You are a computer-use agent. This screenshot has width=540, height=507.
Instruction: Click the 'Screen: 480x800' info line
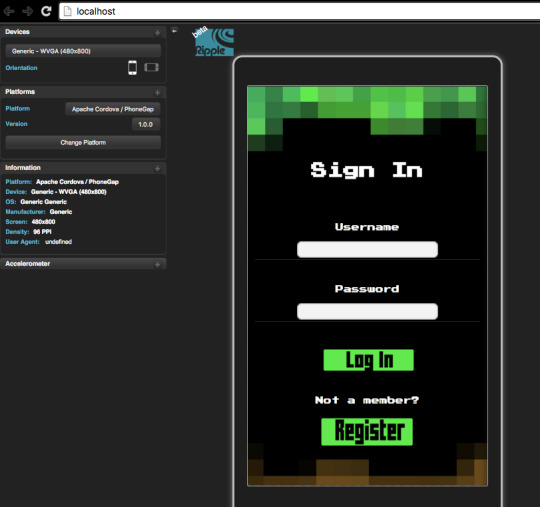point(30,222)
